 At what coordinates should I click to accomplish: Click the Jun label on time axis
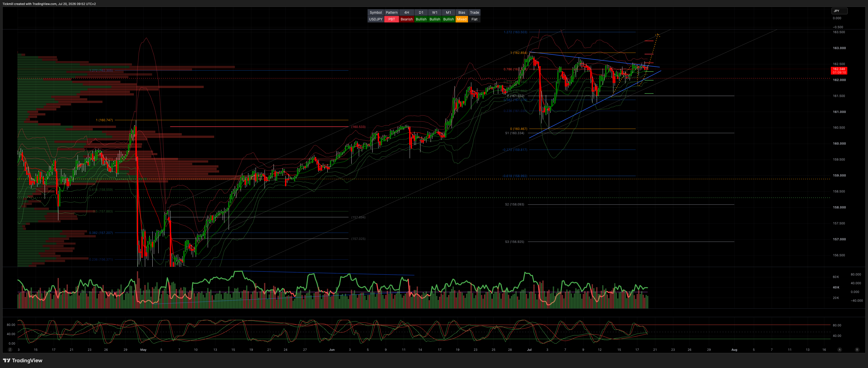pyautogui.click(x=332, y=350)
